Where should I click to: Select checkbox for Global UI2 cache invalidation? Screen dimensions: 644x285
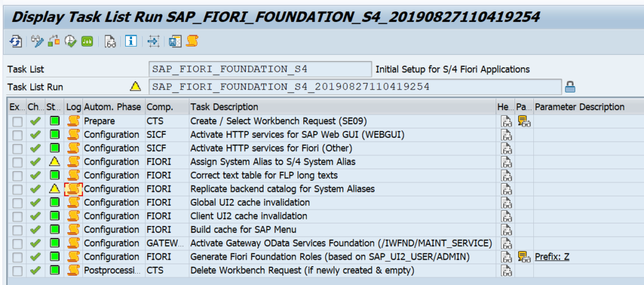(x=17, y=203)
